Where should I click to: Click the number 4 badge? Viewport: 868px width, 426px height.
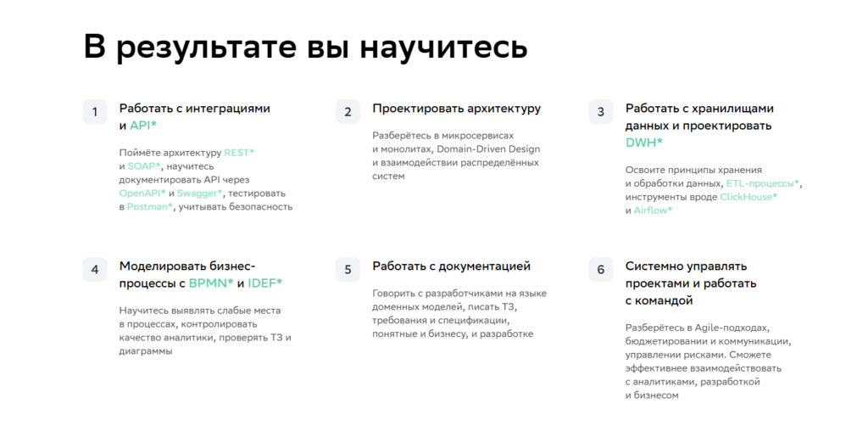tap(95, 270)
